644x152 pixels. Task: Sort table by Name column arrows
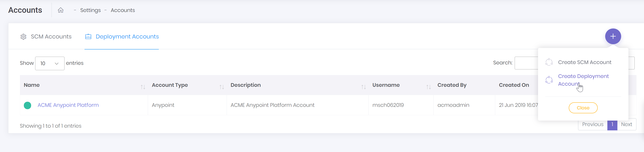[x=143, y=87]
